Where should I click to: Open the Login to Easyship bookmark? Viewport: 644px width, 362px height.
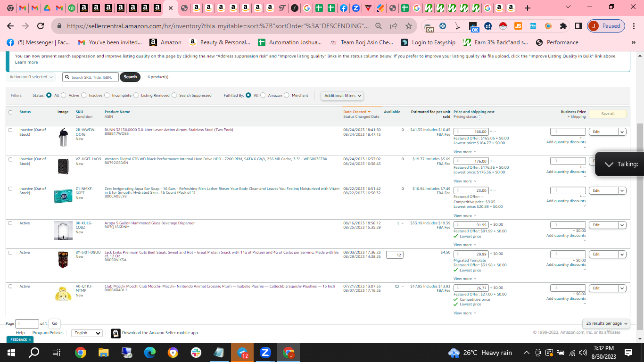pyautogui.click(x=428, y=42)
